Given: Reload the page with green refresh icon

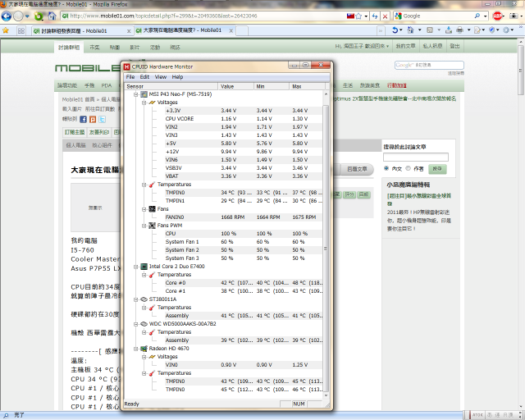Looking at the screenshot, I should (x=39, y=16).
